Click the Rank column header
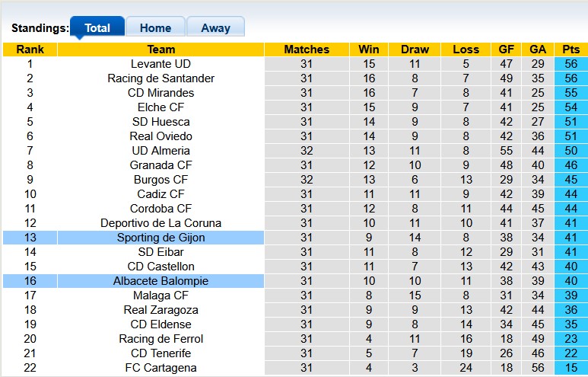Image resolution: width=588 pixels, height=377 pixels. tap(30, 50)
